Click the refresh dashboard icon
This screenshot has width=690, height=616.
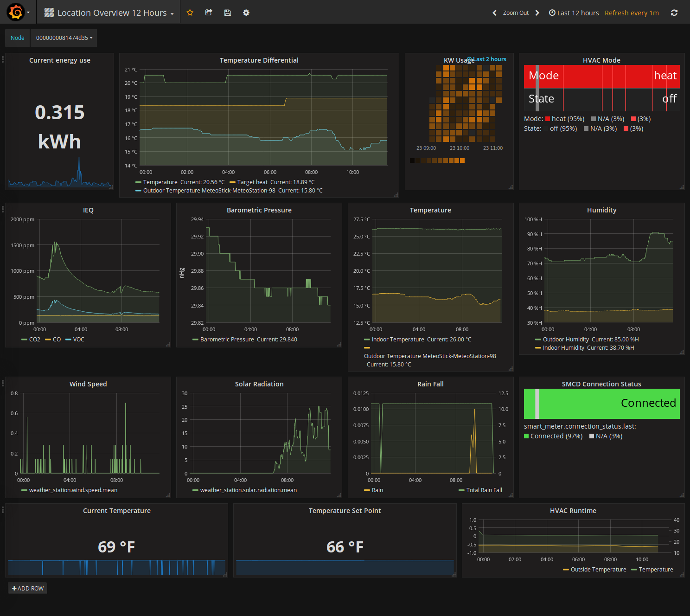point(674,13)
